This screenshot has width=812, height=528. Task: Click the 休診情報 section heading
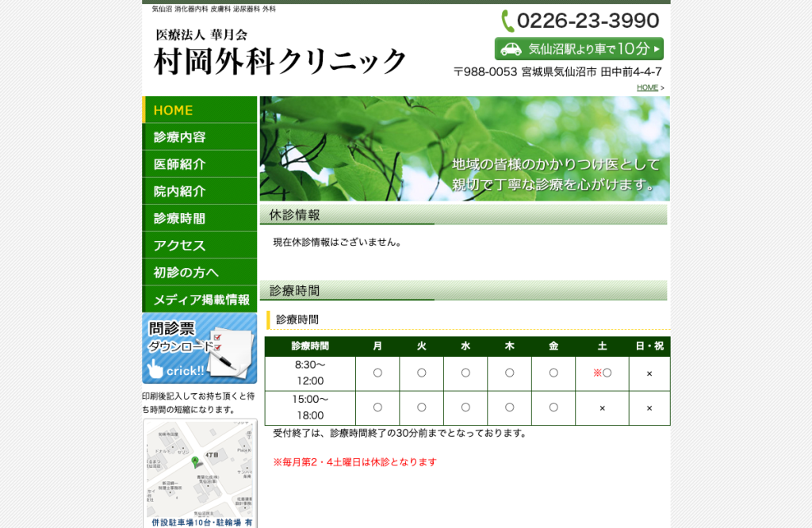click(463, 215)
